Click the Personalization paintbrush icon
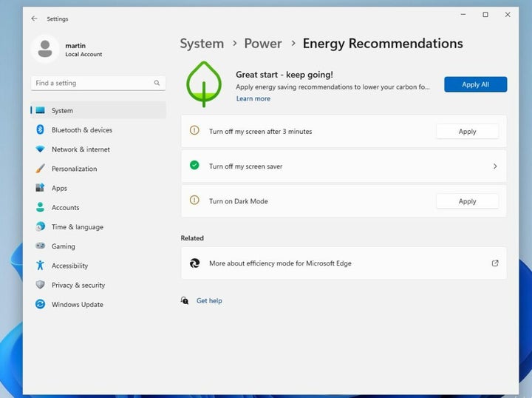This screenshot has height=398, width=532. click(40, 169)
